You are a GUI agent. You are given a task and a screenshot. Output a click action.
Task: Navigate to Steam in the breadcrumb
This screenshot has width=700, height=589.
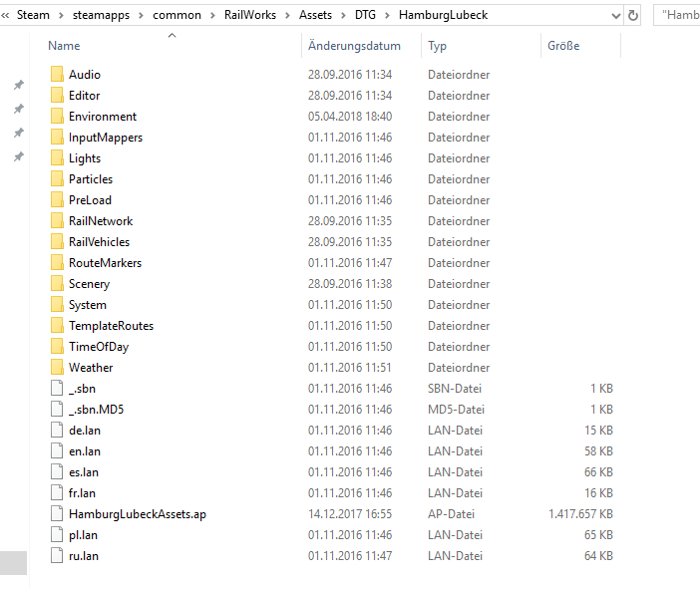point(33,15)
